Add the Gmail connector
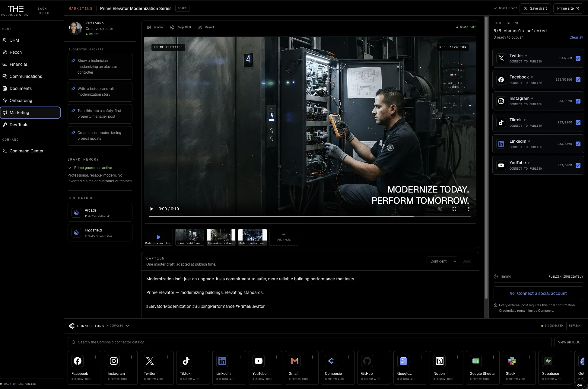 point(313,357)
